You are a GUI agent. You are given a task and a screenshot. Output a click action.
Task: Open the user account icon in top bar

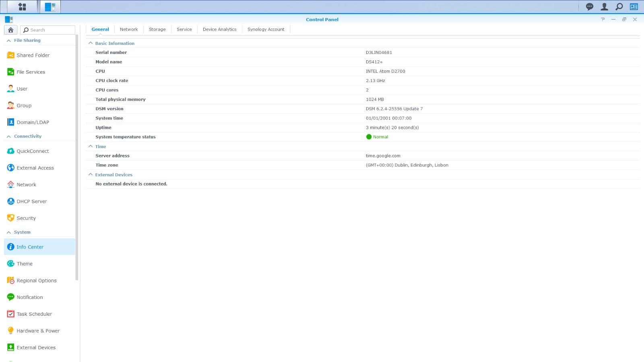[x=604, y=6]
